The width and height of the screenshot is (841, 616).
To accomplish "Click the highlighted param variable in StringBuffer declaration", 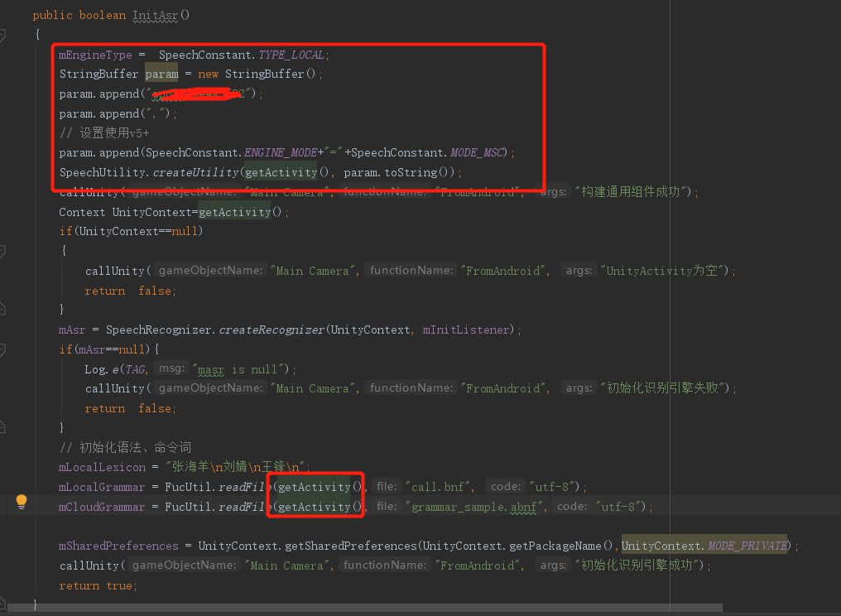I will [x=161, y=74].
